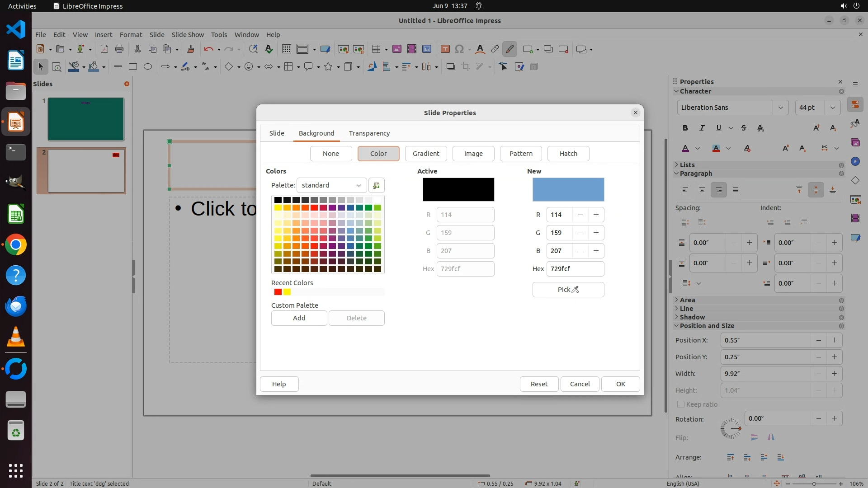Image resolution: width=868 pixels, height=488 pixels.
Task: Expand the Area section in Properties
Action: coord(687,300)
